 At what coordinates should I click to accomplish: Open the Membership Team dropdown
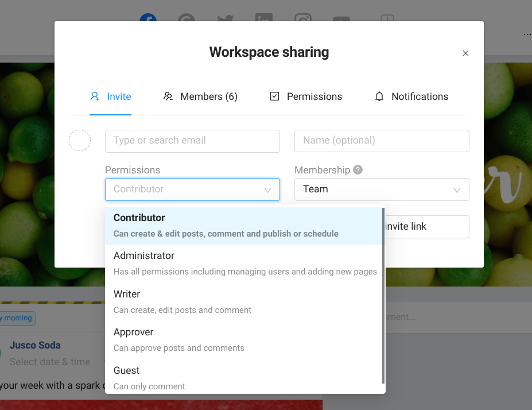click(x=382, y=189)
